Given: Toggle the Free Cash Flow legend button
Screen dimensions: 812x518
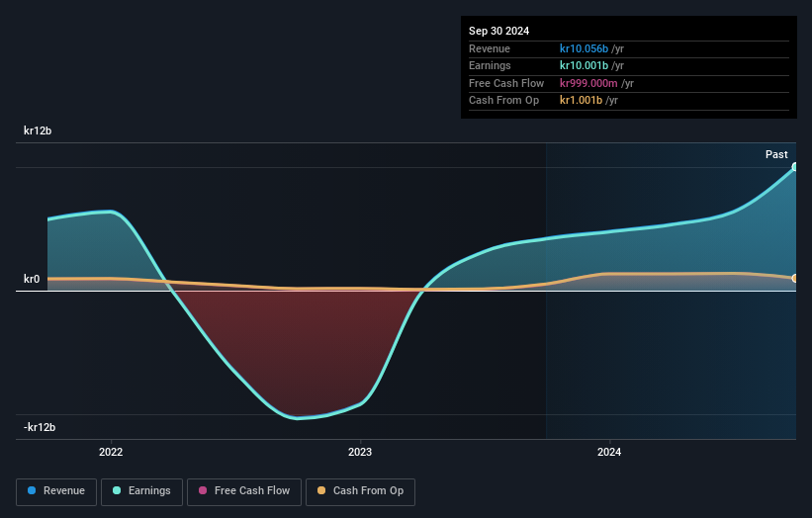Looking at the screenshot, I should pyautogui.click(x=244, y=491).
